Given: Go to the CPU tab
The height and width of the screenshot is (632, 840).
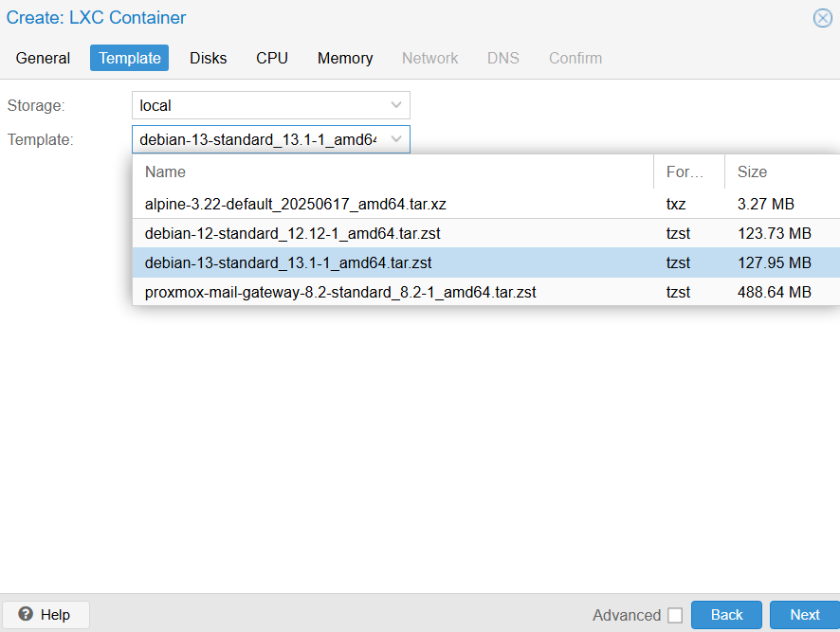Looking at the screenshot, I should pos(272,58).
